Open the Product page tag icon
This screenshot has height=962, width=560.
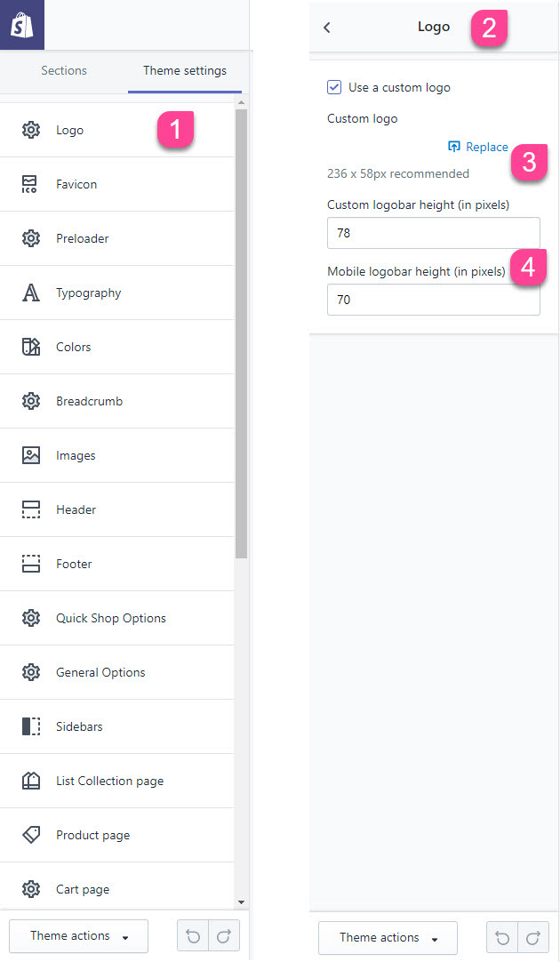tap(31, 834)
